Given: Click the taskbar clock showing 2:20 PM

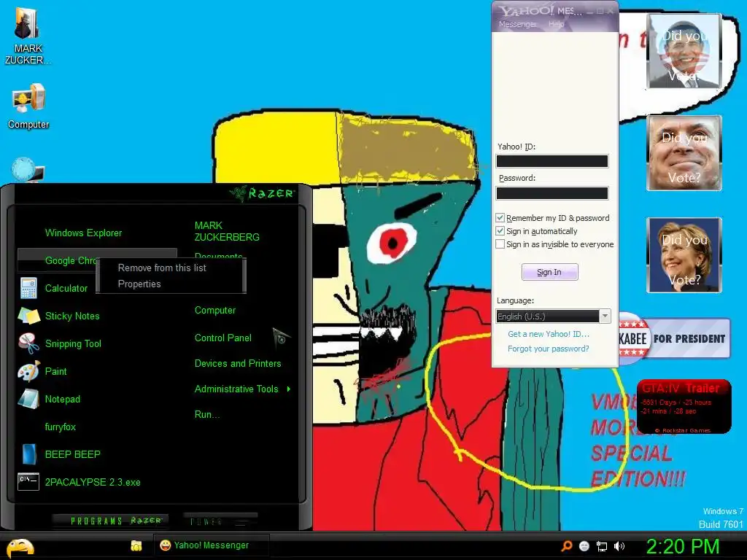Looking at the screenshot, I should (682, 546).
